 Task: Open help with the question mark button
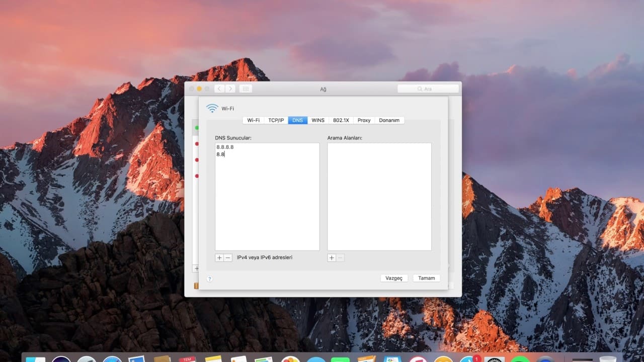(210, 279)
